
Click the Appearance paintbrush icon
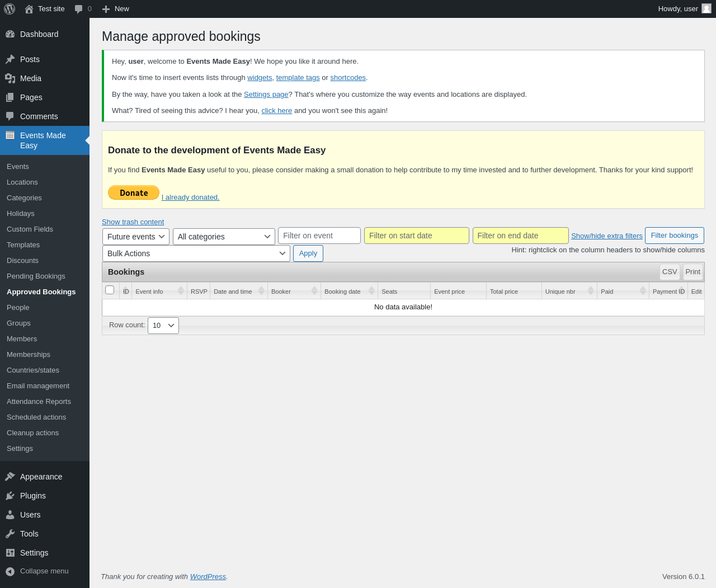tap(10, 477)
